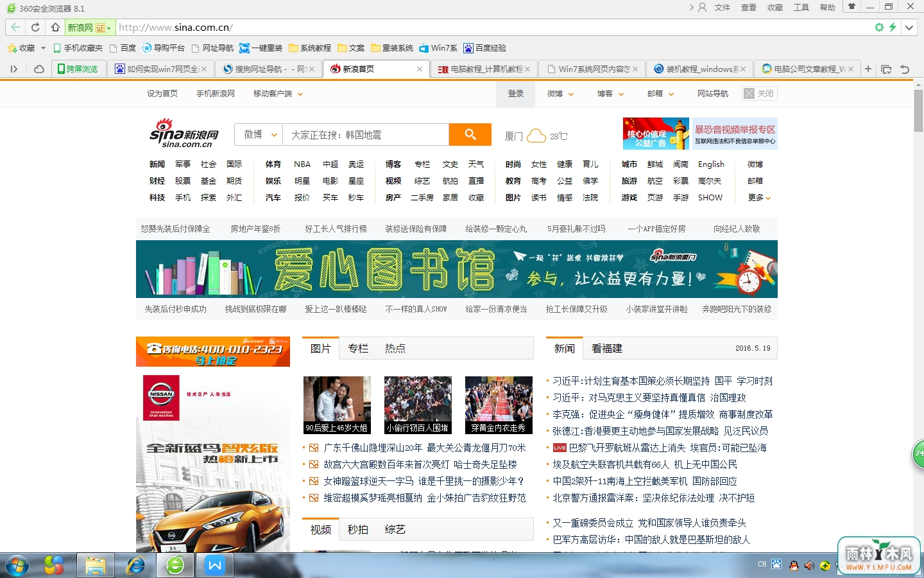Open headline 北京警方通报雷洋案
The height and width of the screenshot is (578, 924).
pos(653,498)
